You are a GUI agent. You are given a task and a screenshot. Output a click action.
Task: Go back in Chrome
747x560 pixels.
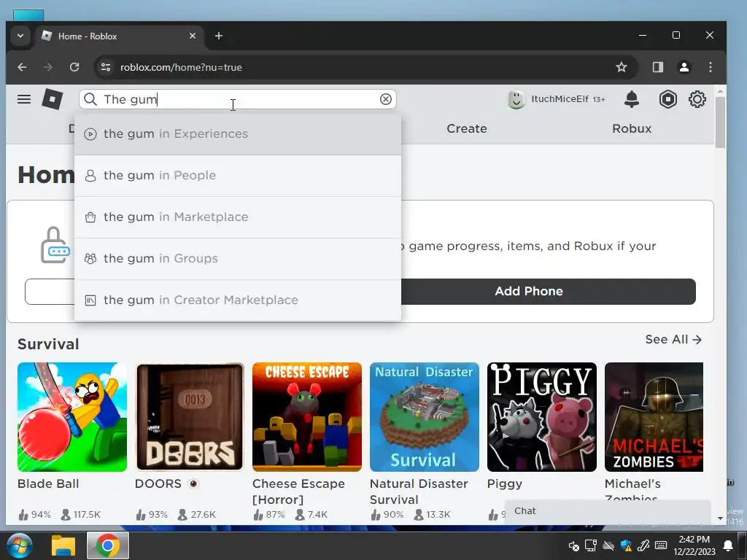pyautogui.click(x=22, y=67)
